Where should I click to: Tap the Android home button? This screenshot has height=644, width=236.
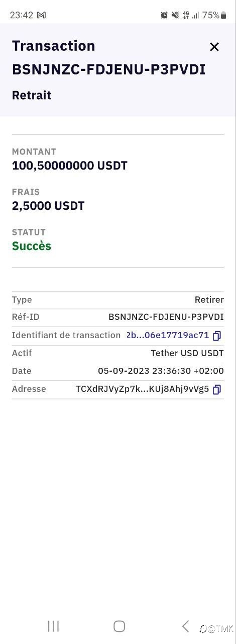[x=119, y=626]
